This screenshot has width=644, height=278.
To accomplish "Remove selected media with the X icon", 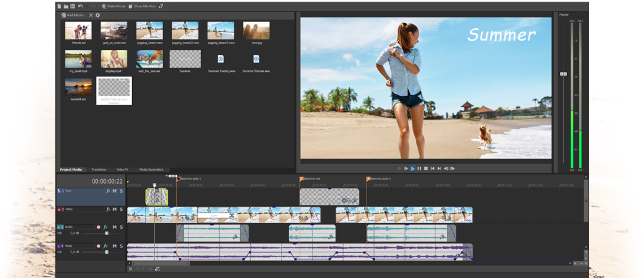I will click(x=91, y=15).
